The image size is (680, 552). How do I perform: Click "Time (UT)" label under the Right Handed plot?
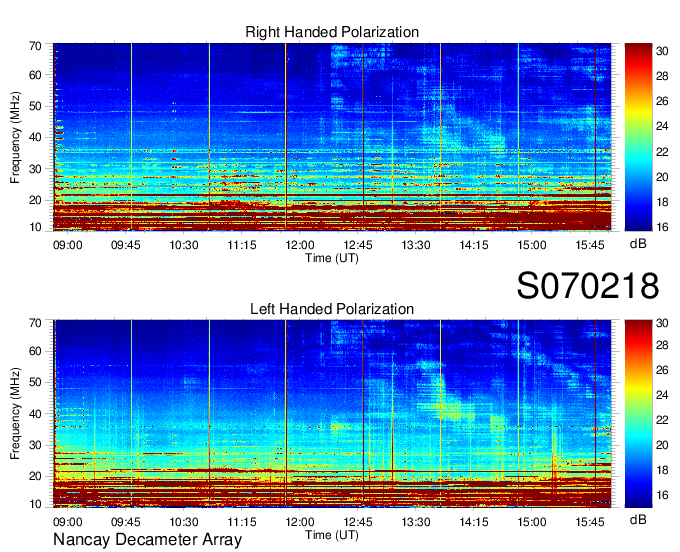point(332,258)
